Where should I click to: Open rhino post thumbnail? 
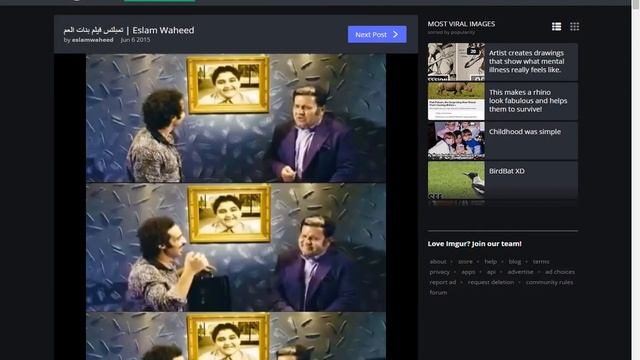(x=456, y=101)
